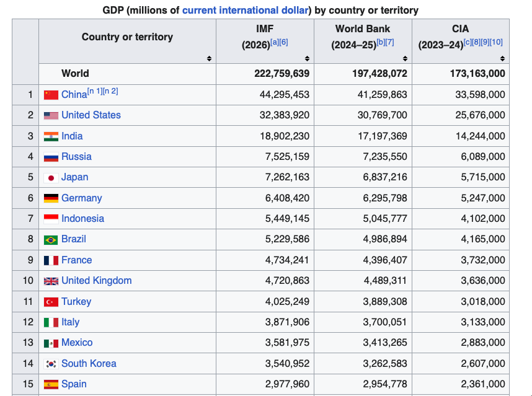Image resolution: width=532 pixels, height=396 pixels.
Task: Select Brazil IMF value 5,229,586
Action: click(x=287, y=239)
